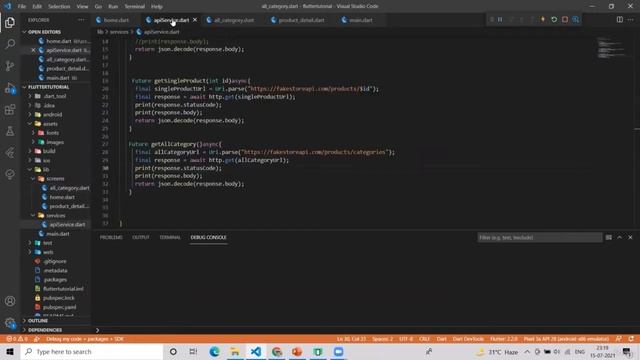This screenshot has width=640, height=360.
Task: Open the Testing flask icon
Action: click(10, 131)
